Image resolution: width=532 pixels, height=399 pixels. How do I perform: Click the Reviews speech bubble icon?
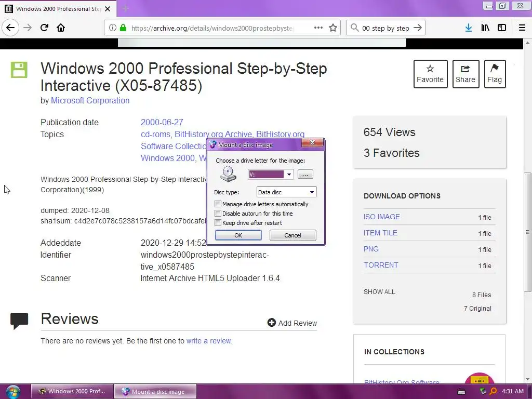coord(19,320)
